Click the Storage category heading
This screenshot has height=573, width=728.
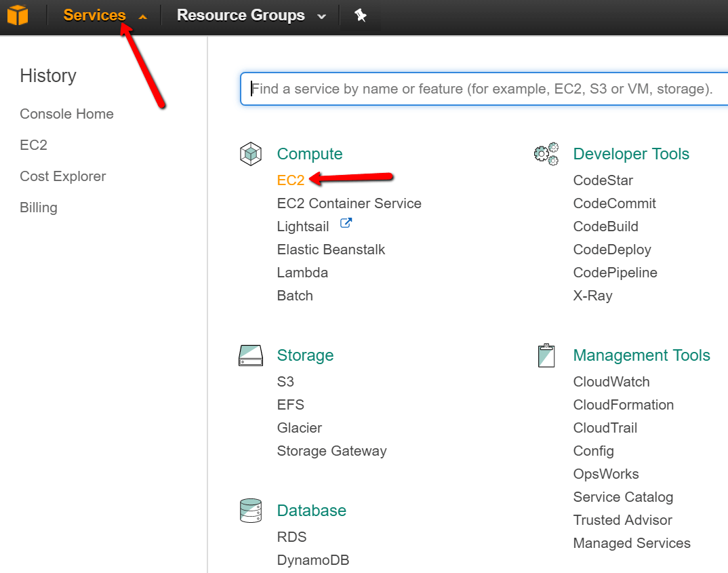coord(305,355)
